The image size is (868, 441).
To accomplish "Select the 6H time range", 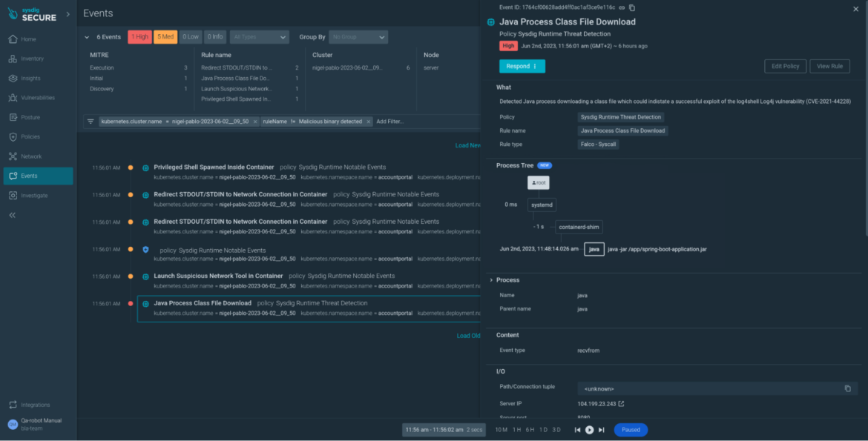I will [x=530, y=430].
